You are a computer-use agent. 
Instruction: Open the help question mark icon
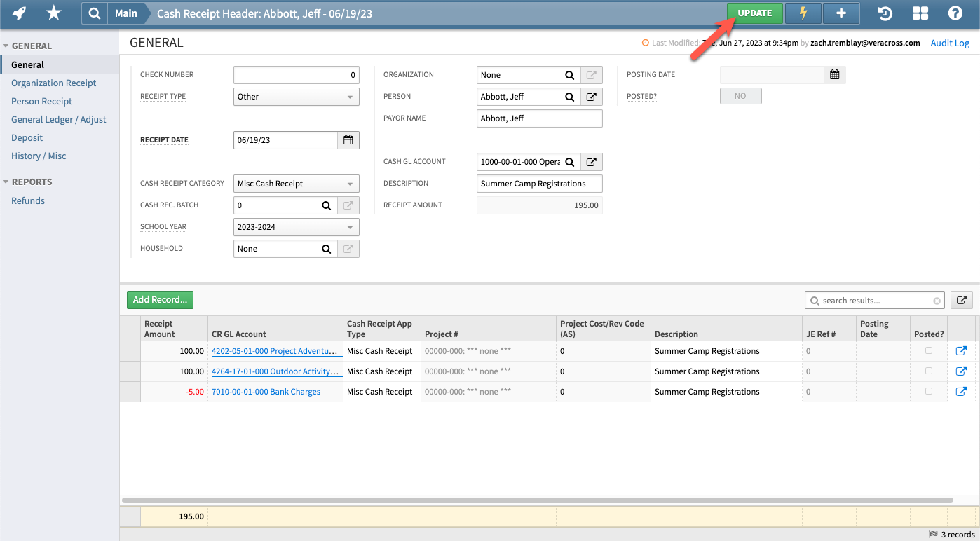(x=955, y=13)
